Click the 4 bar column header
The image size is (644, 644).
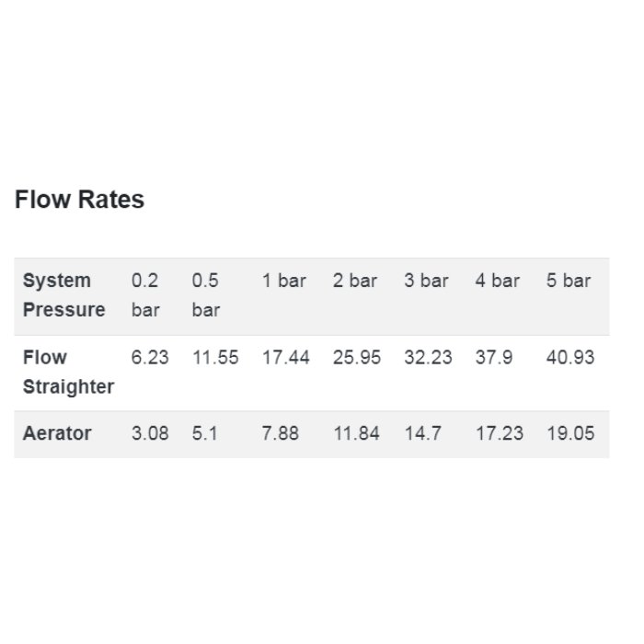(498, 281)
